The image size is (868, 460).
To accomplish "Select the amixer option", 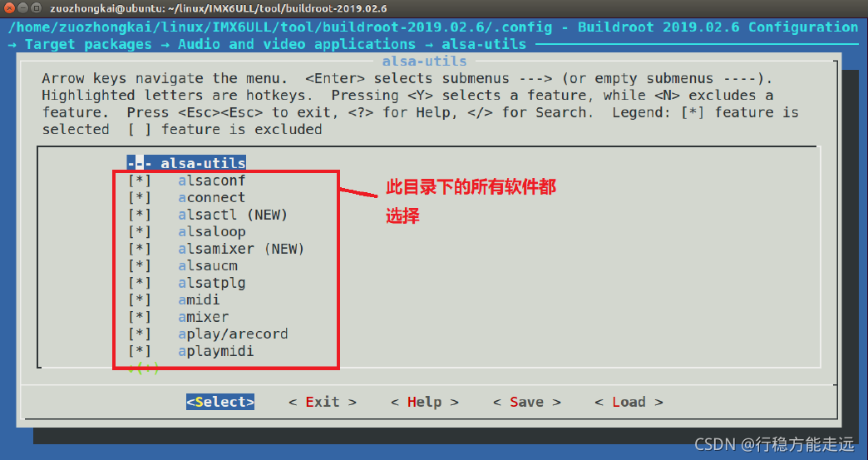I will coord(203,317).
